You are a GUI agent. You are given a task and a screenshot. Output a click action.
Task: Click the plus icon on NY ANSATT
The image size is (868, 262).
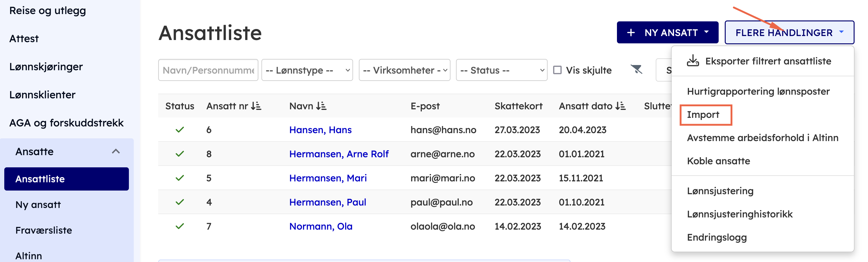(x=631, y=33)
